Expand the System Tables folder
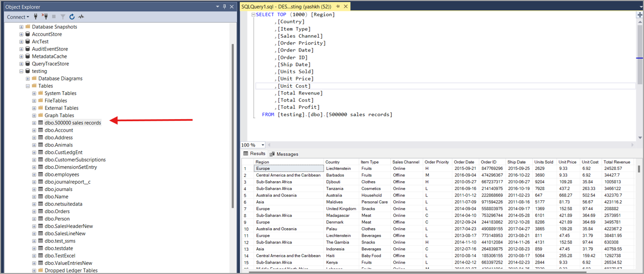Image resolution: width=644 pixels, height=274 pixels. click(34, 93)
